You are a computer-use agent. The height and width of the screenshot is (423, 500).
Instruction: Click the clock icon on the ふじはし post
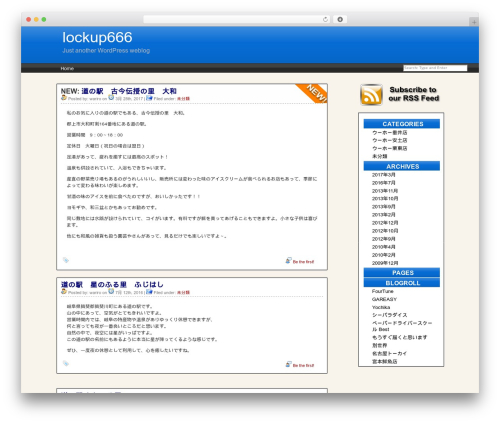111,292
